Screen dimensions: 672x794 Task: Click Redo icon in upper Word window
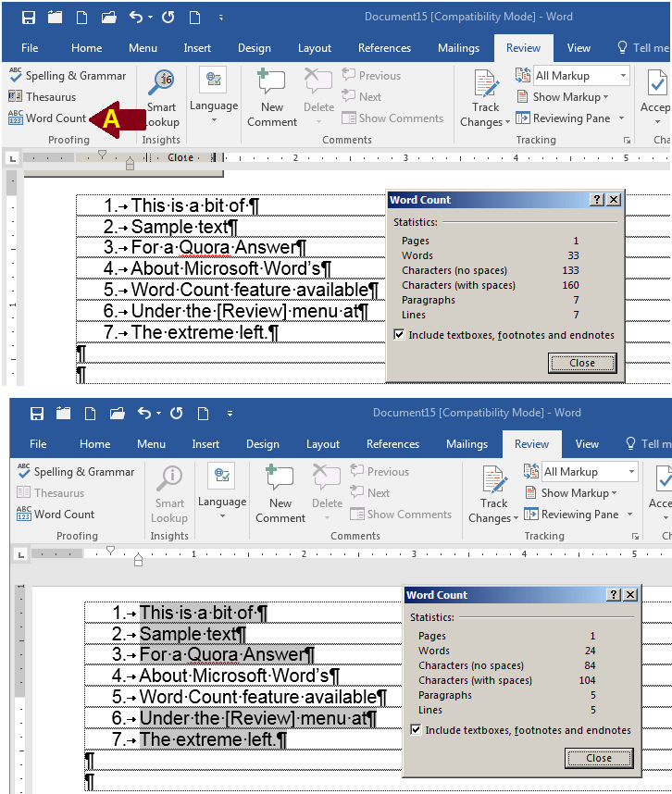[168, 18]
